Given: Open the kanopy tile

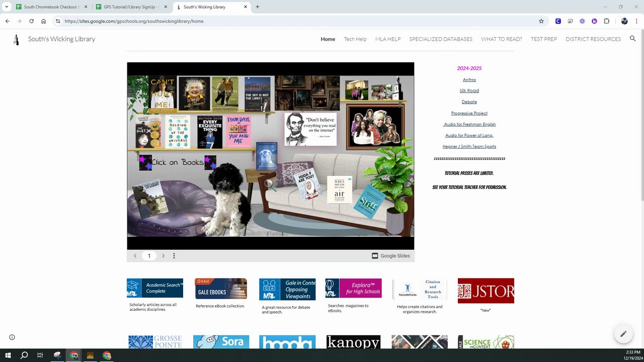Looking at the screenshot, I should click(353, 342).
